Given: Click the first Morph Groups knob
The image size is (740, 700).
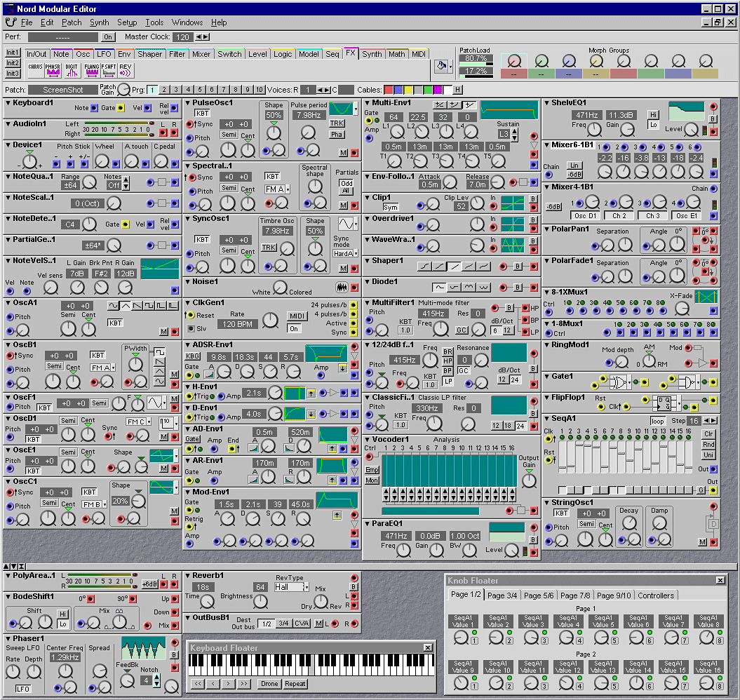Looking at the screenshot, I should 514,61.
